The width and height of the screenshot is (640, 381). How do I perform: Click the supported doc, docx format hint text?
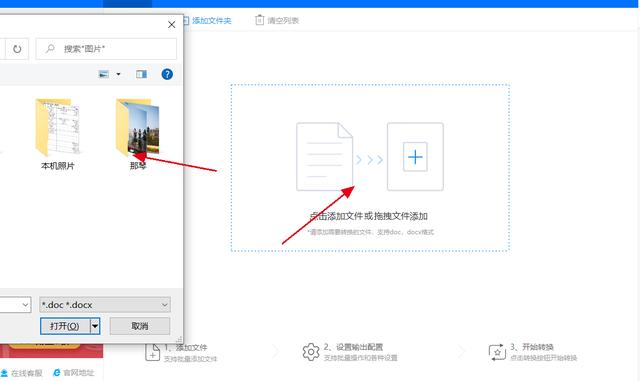click(371, 232)
